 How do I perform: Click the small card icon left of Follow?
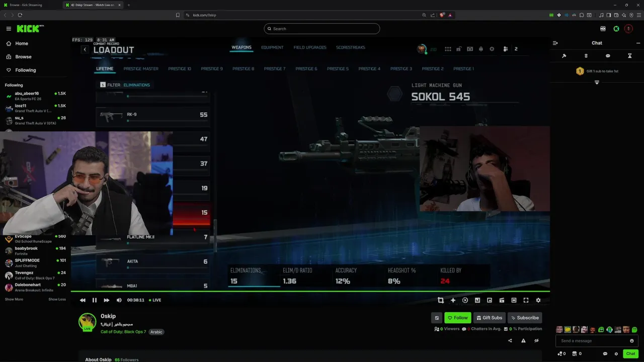click(x=437, y=318)
